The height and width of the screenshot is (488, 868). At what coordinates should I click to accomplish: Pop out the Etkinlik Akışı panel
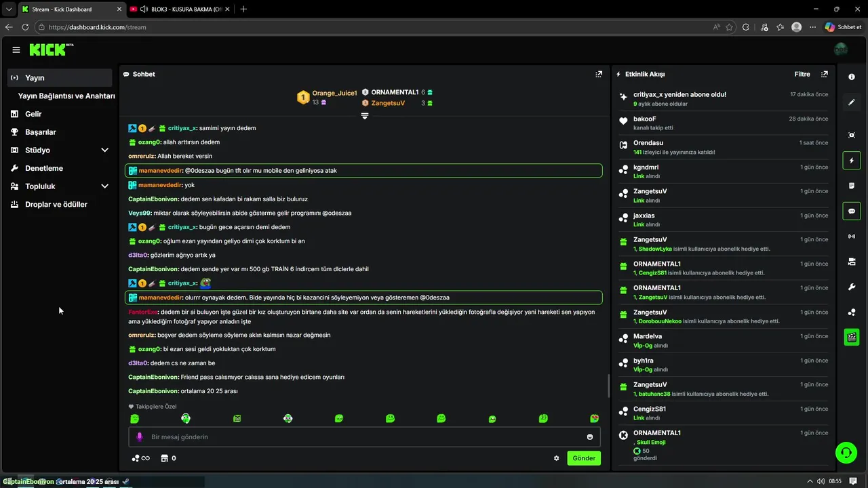[825, 74]
